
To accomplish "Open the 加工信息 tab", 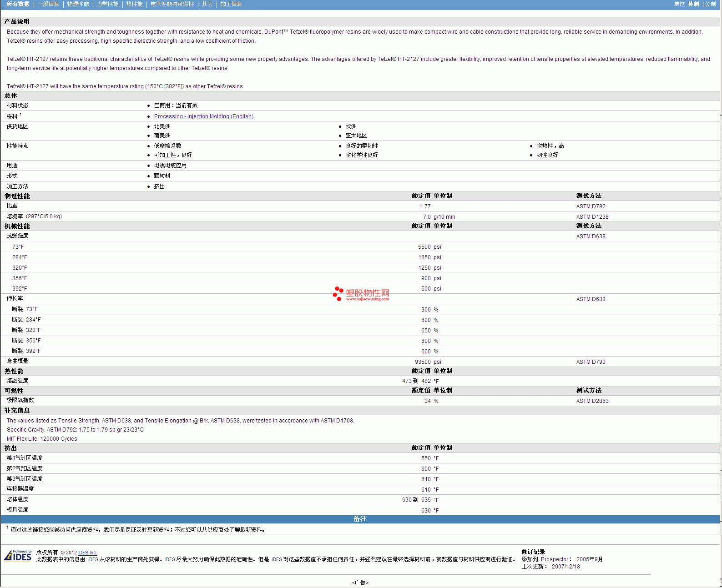I will (231, 4).
